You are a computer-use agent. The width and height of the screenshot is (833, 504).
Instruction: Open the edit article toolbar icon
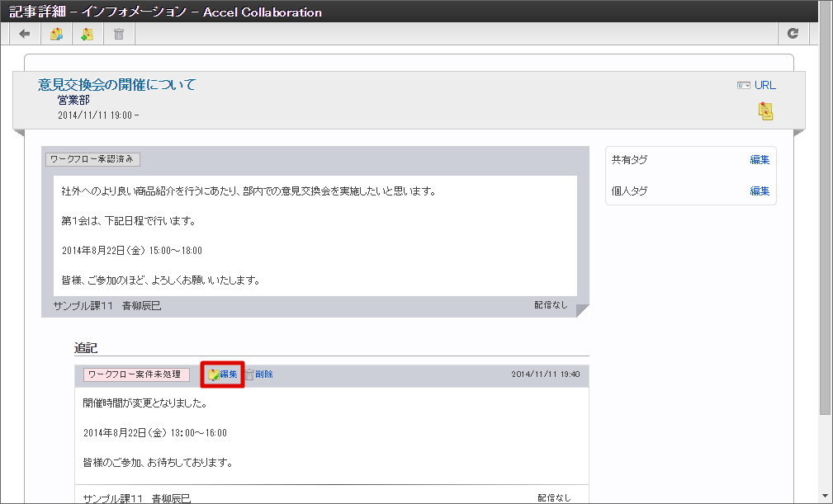(55, 33)
